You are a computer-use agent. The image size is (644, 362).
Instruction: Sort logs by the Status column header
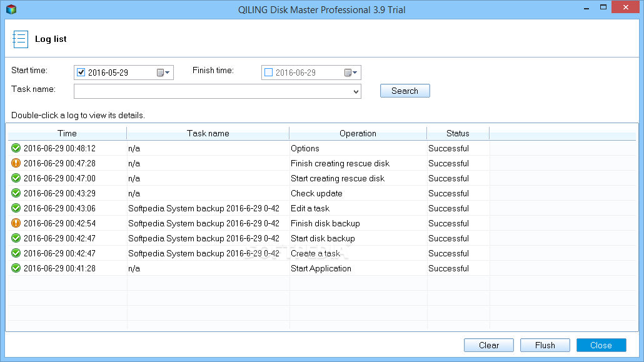458,133
